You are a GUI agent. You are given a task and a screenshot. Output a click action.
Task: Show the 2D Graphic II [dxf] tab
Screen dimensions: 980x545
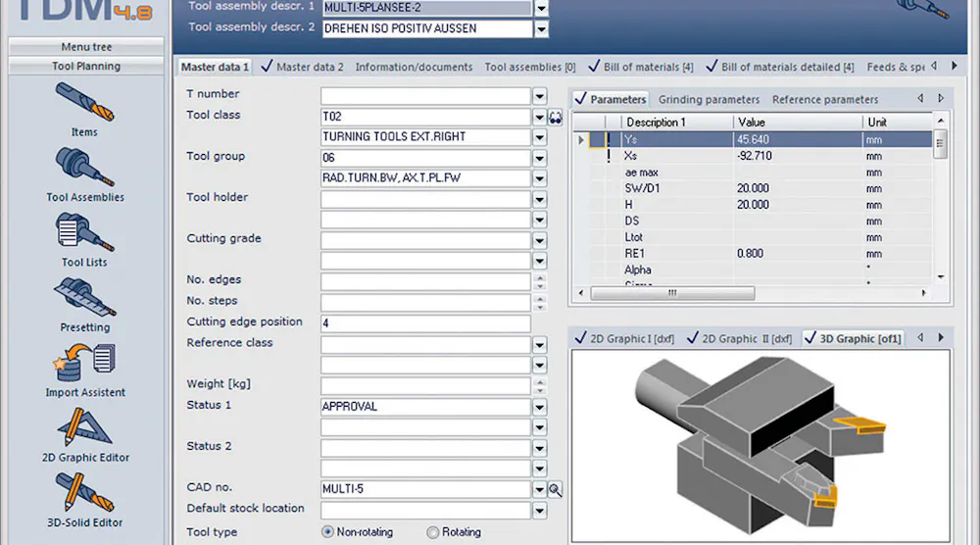(739, 339)
